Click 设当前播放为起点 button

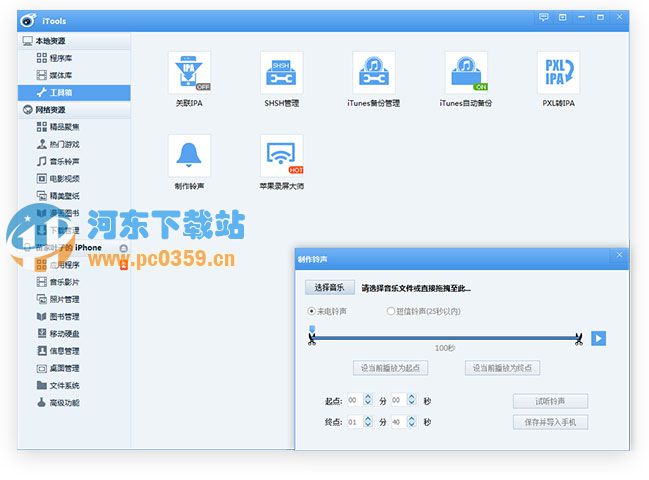pyautogui.click(x=390, y=368)
